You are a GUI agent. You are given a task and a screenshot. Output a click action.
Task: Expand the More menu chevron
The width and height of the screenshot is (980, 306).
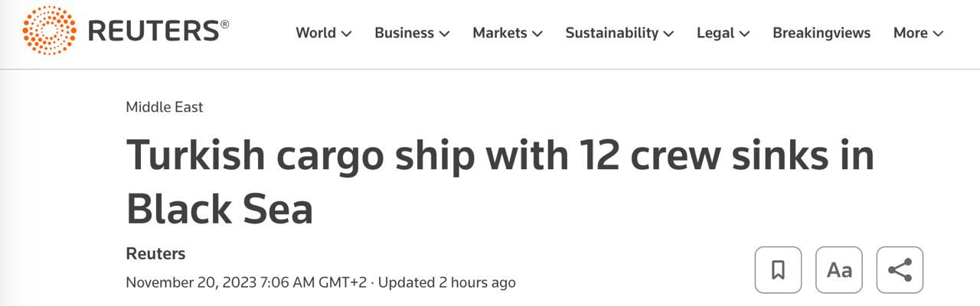tap(938, 34)
